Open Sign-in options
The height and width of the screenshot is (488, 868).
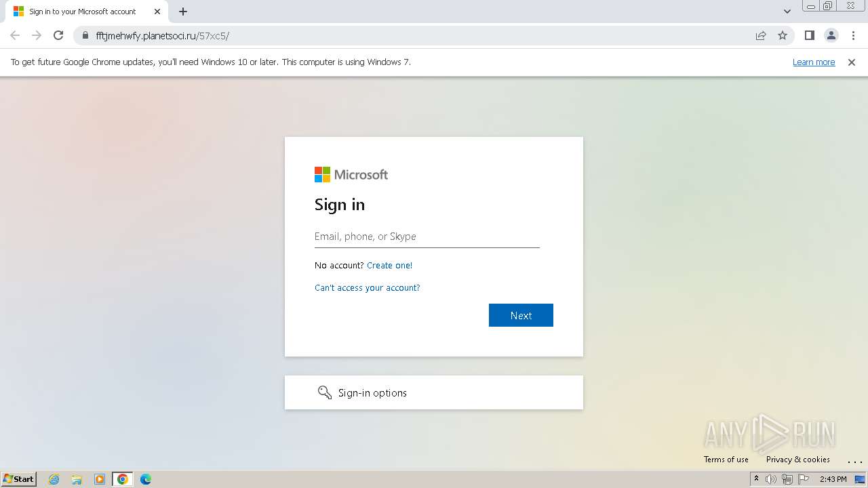click(434, 392)
